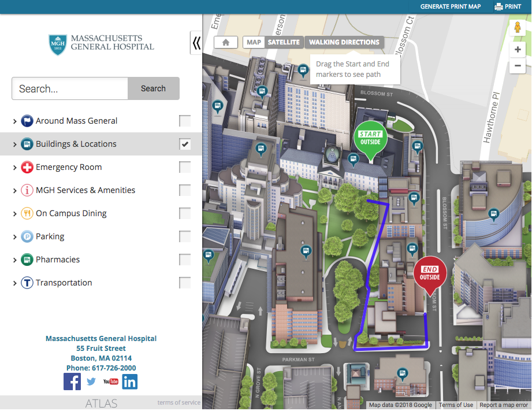Expand the Around Mass General category
Image resolution: width=532 pixels, height=411 pixels.
(14, 121)
